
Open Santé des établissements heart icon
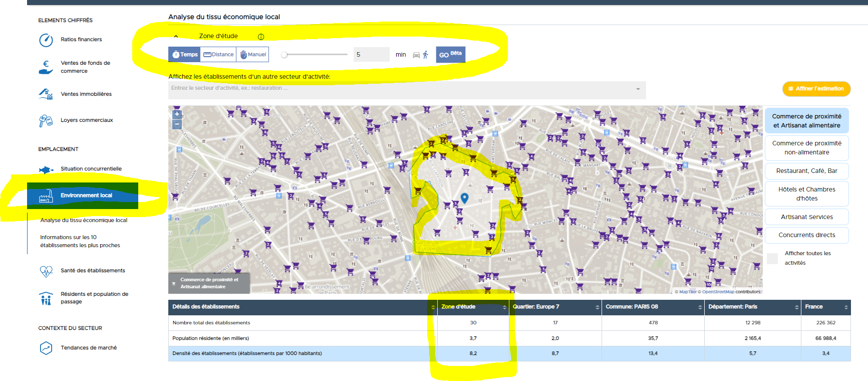click(46, 271)
